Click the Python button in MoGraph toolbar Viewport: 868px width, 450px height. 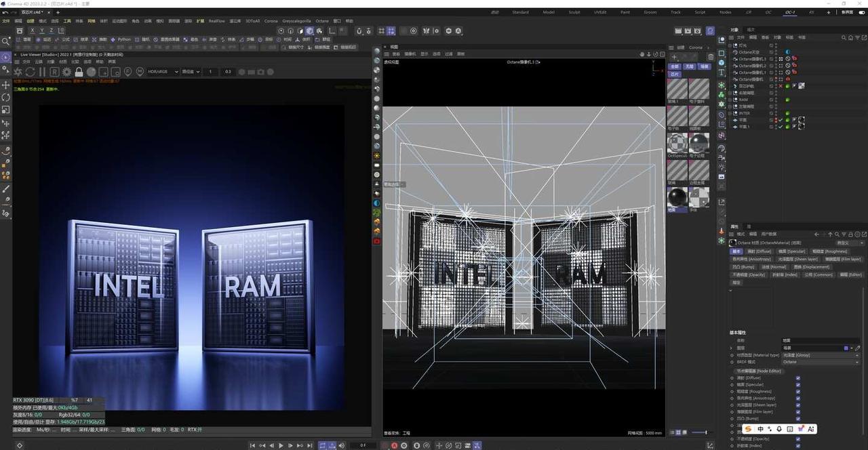tap(120, 39)
